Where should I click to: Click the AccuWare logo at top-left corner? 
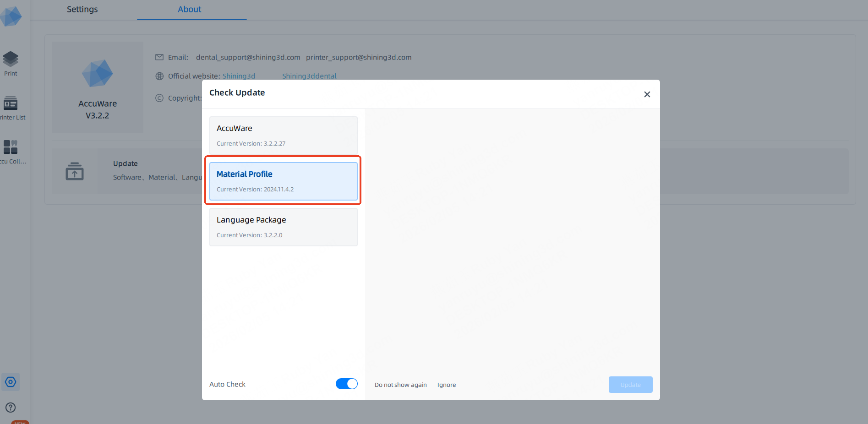pyautogui.click(x=11, y=16)
